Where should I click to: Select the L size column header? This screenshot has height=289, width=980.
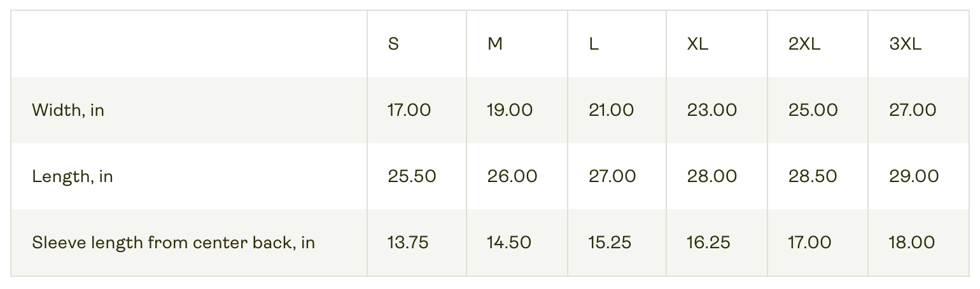(594, 45)
